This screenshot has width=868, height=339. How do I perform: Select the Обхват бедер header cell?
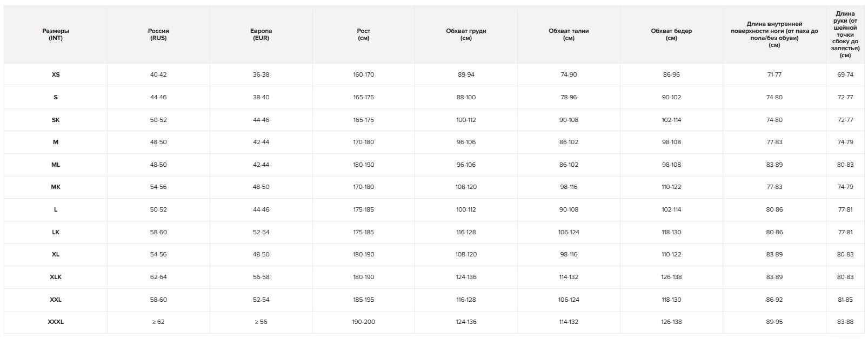click(x=671, y=35)
